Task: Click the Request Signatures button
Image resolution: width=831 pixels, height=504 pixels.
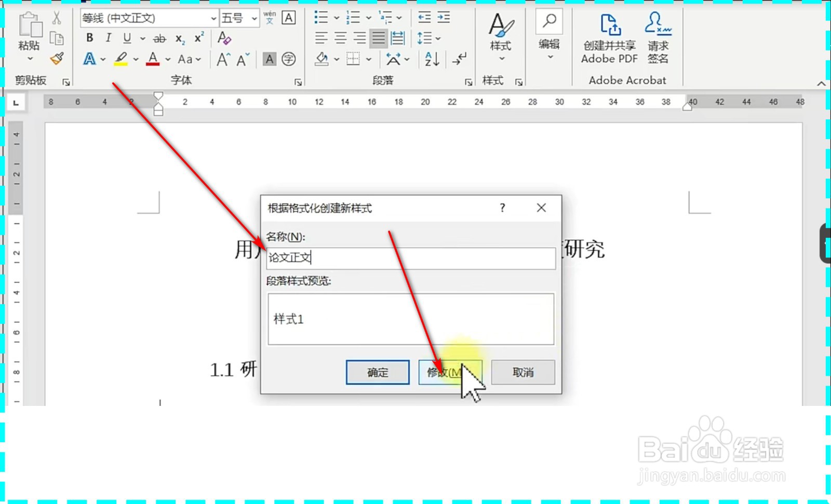Action: [658, 38]
